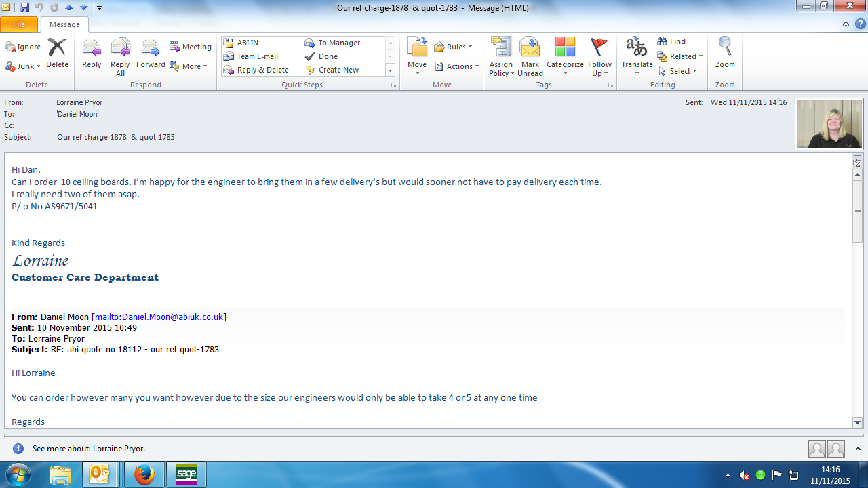Viewport: 868px width, 488px height.
Task: Open the Categorize color menu
Action: point(565,57)
